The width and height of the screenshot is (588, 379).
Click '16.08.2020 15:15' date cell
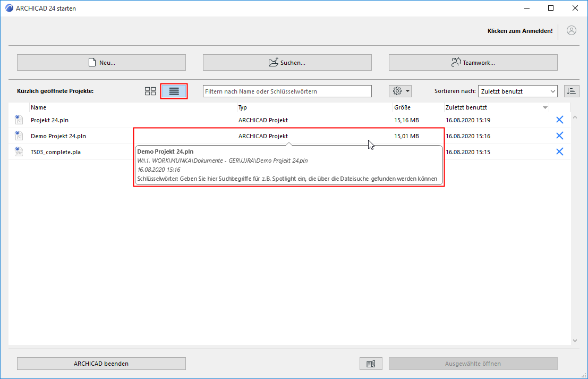pos(468,152)
